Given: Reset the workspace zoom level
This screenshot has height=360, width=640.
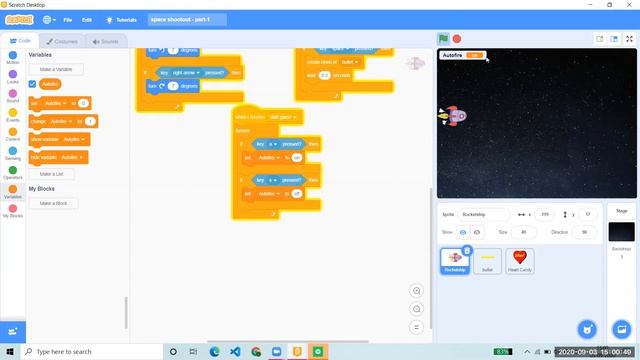Looking at the screenshot, I should (416, 327).
